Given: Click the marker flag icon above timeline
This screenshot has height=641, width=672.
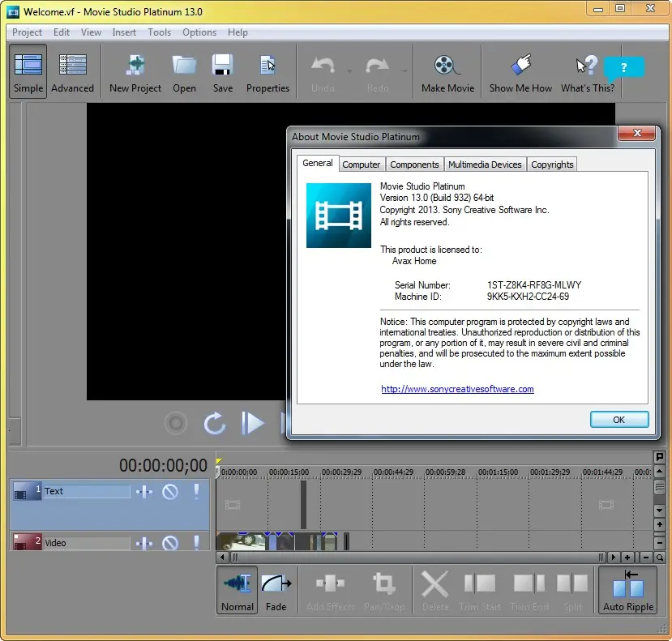Looking at the screenshot, I should click(660, 457).
